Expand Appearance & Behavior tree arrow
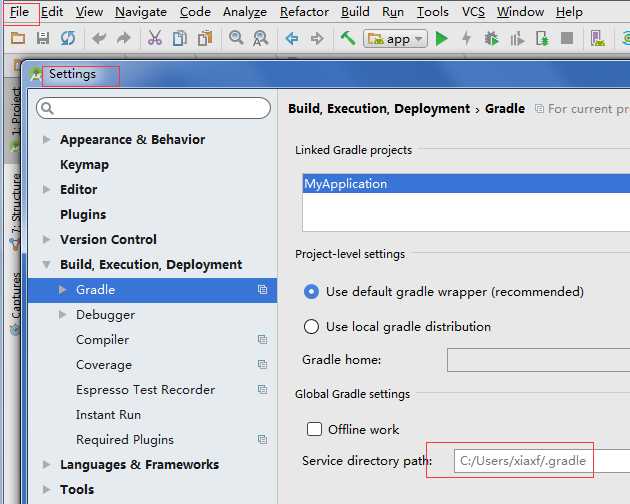This screenshot has height=504, width=630. pos(47,139)
